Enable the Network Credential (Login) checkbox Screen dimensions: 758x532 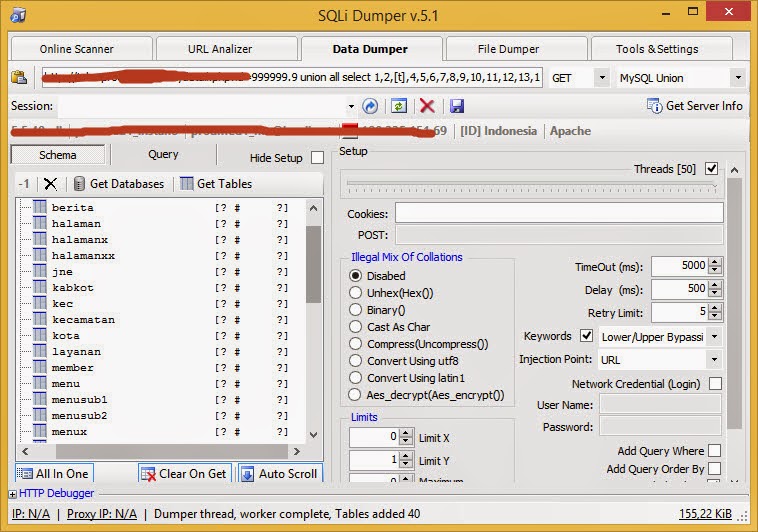715,384
